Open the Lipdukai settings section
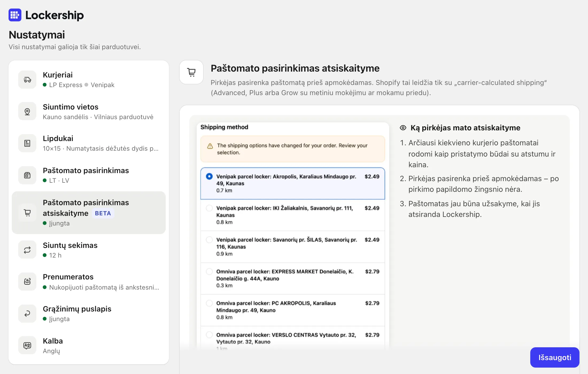The width and height of the screenshot is (588, 374). (x=89, y=143)
